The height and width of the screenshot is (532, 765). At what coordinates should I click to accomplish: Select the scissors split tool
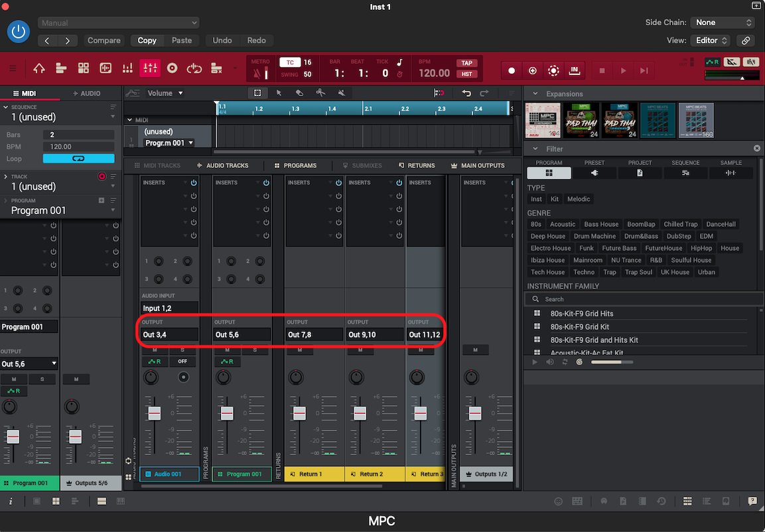pos(320,93)
